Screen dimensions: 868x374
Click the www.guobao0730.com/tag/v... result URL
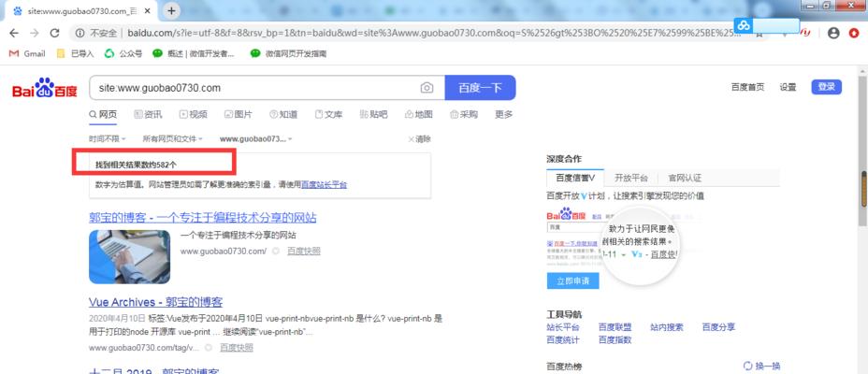tap(143, 348)
